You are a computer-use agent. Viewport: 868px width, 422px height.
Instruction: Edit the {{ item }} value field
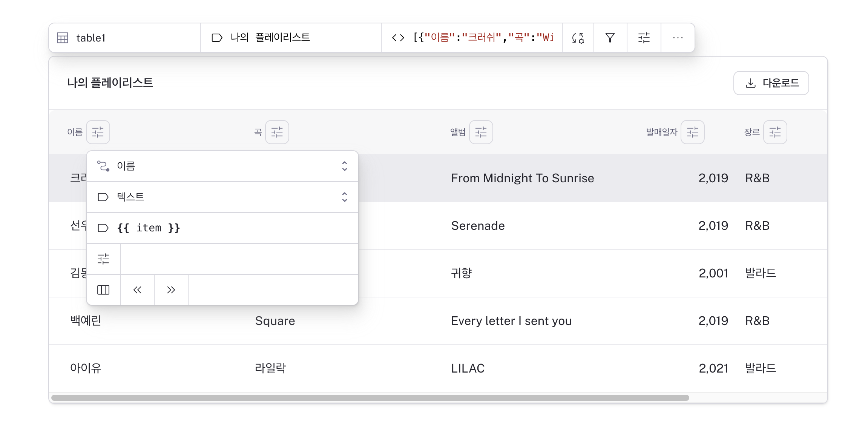click(x=222, y=228)
